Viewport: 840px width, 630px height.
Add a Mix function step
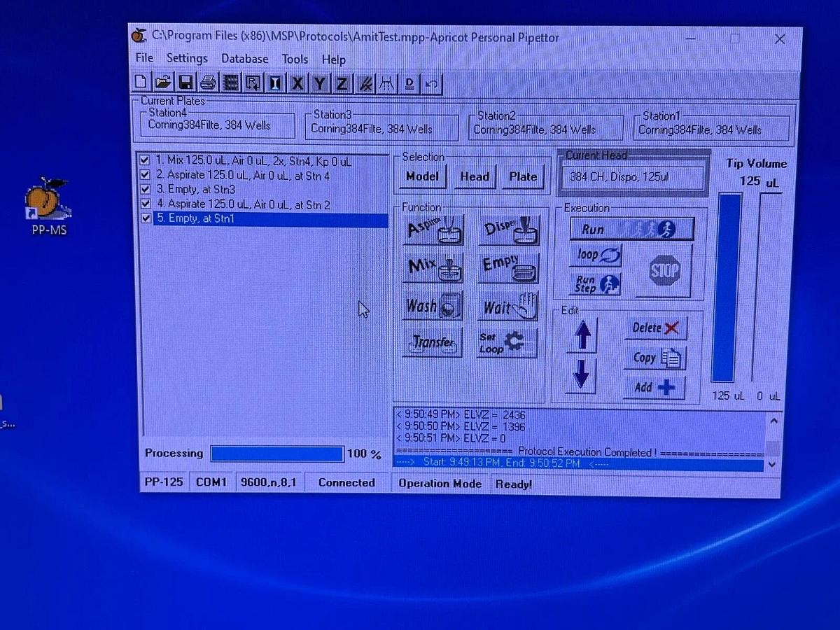click(433, 268)
